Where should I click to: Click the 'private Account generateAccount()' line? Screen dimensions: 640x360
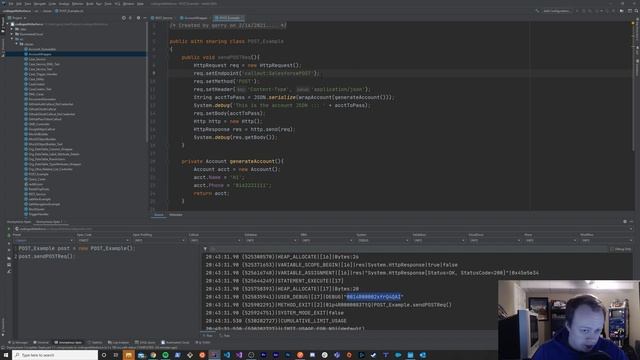tap(233, 161)
